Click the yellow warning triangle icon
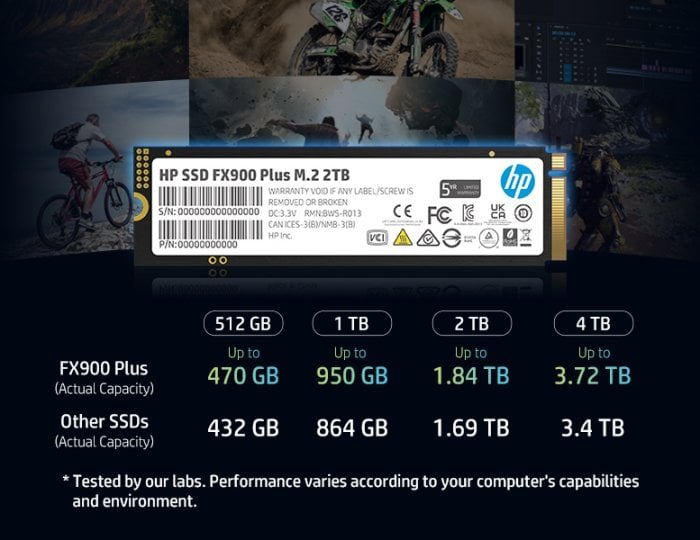This screenshot has width=700, height=540. (x=403, y=237)
